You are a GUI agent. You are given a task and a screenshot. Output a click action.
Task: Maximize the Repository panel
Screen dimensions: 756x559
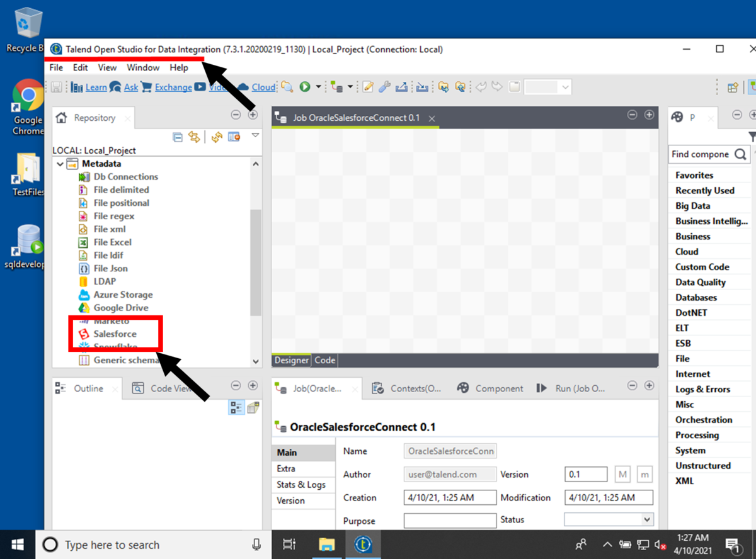(x=253, y=115)
